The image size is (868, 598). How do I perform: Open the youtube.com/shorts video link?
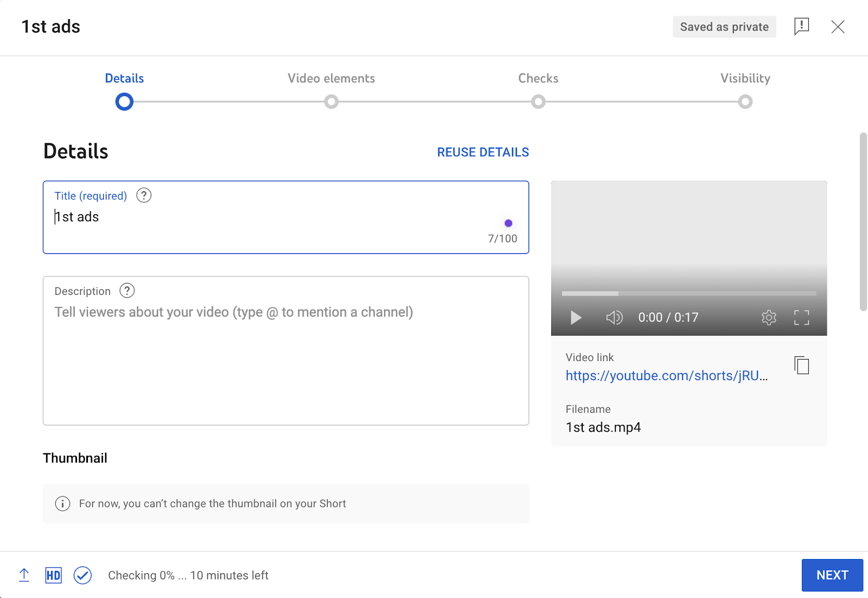point(667,376)
